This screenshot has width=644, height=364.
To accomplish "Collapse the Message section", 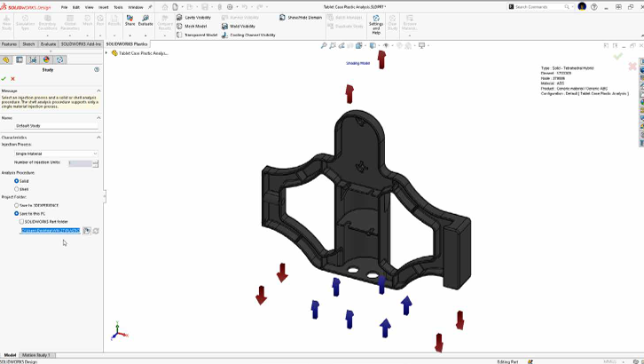I will (x=98, y=91).
